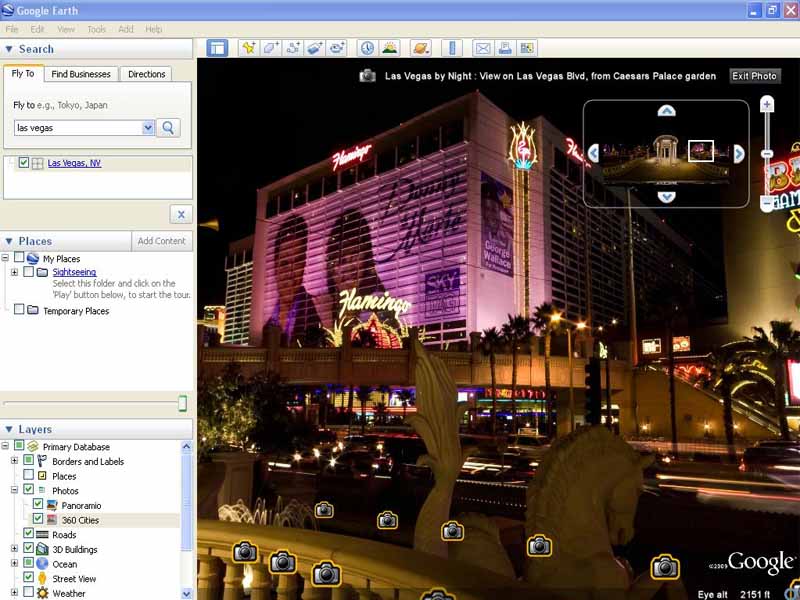Add a placemark with the pushpin icon

tap(249, 48)
